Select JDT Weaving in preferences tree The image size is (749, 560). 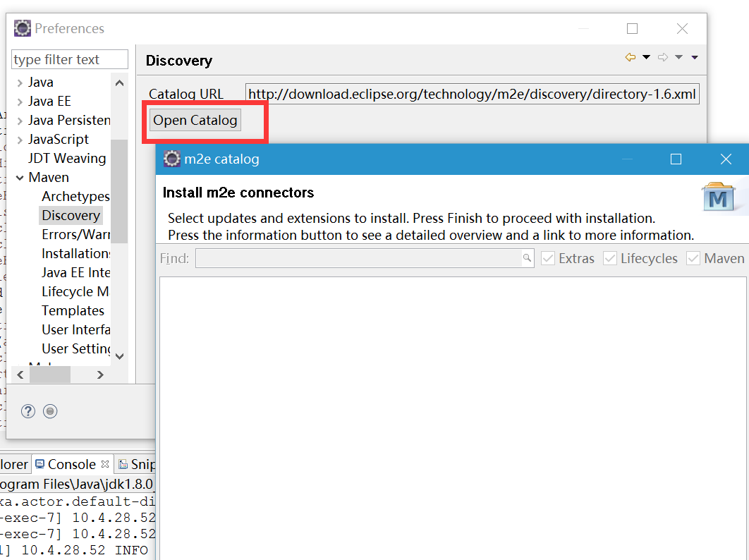tap(67, 158)
